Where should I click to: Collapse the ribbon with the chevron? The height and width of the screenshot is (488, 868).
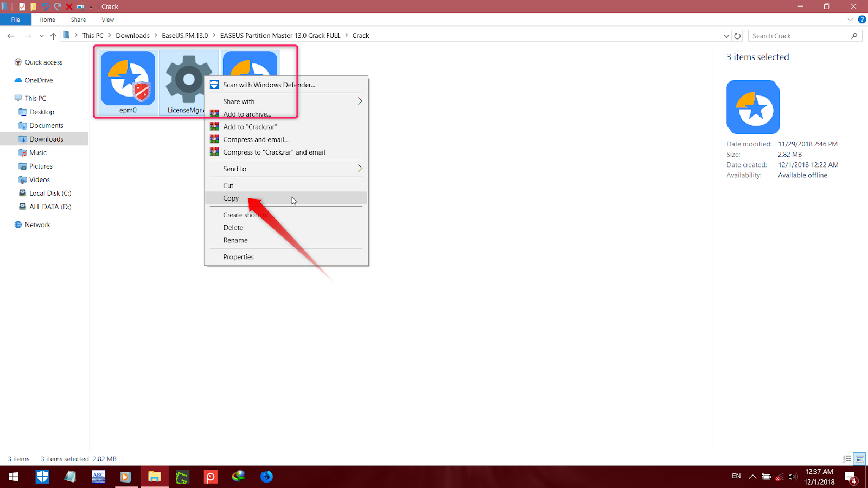tap(850, 20)
